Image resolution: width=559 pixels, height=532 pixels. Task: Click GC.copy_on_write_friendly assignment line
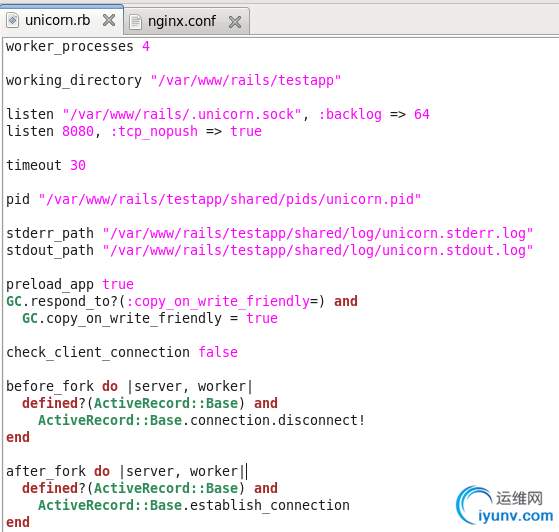pos(150,318)
